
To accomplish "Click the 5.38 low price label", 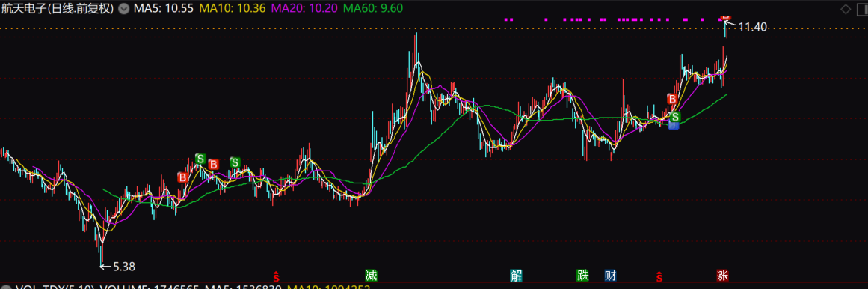I will pyautogui.click(x=124, y=267).
